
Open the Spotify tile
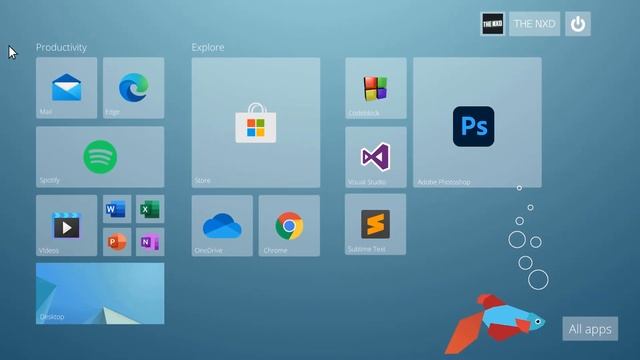tap(100, 157)
